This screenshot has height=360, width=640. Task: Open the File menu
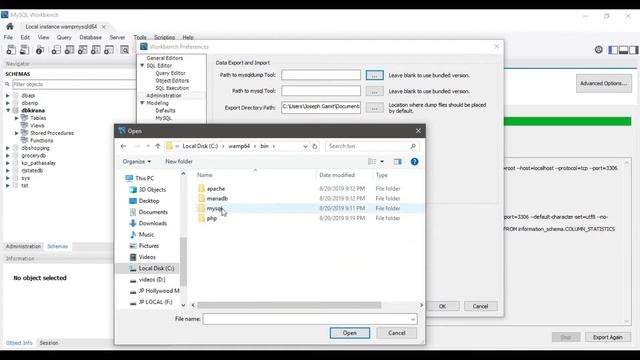pos(8,37)
